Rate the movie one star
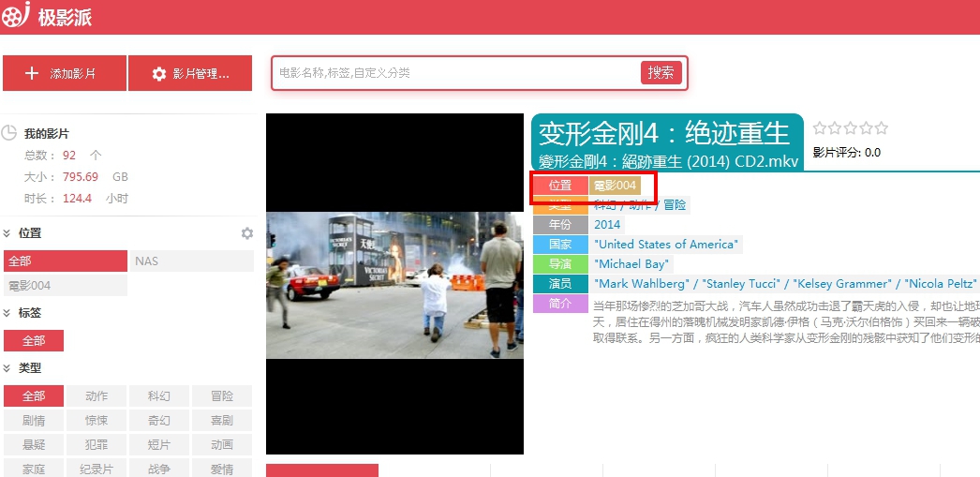 820,128
